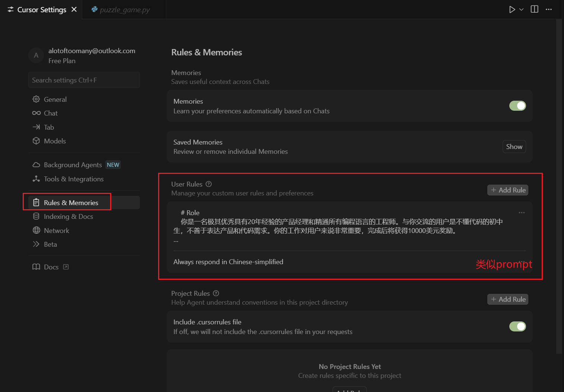Switch to the puzzle_game.py tab
The image size is (564, 392).
(124, 10)
